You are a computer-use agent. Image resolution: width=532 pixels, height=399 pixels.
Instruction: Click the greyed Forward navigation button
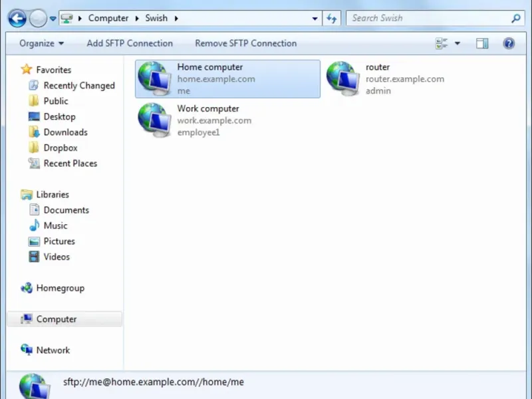tap(38, 18)
